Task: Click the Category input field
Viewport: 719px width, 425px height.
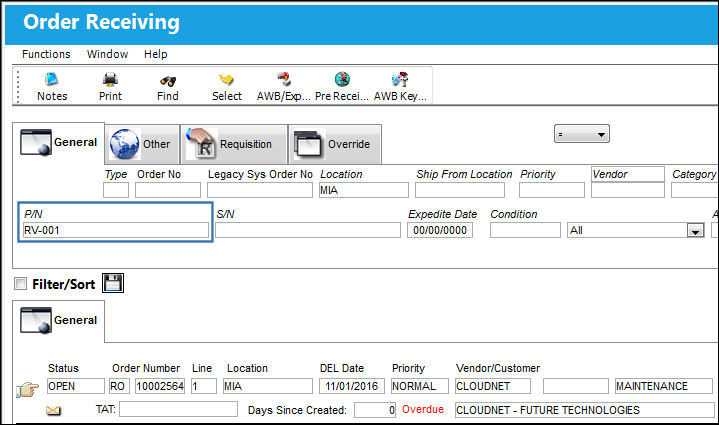Action: pos(695,190)
